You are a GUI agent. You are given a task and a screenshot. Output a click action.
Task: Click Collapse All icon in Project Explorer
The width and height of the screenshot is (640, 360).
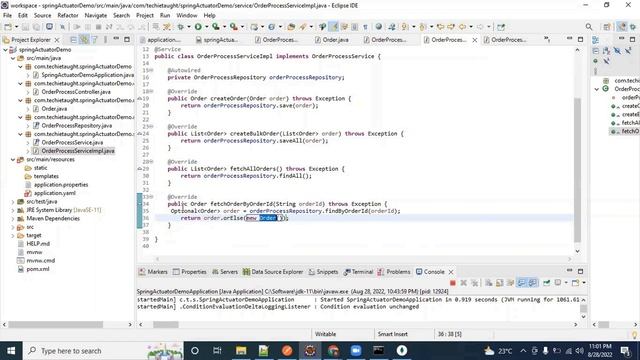tap(73, 40)
